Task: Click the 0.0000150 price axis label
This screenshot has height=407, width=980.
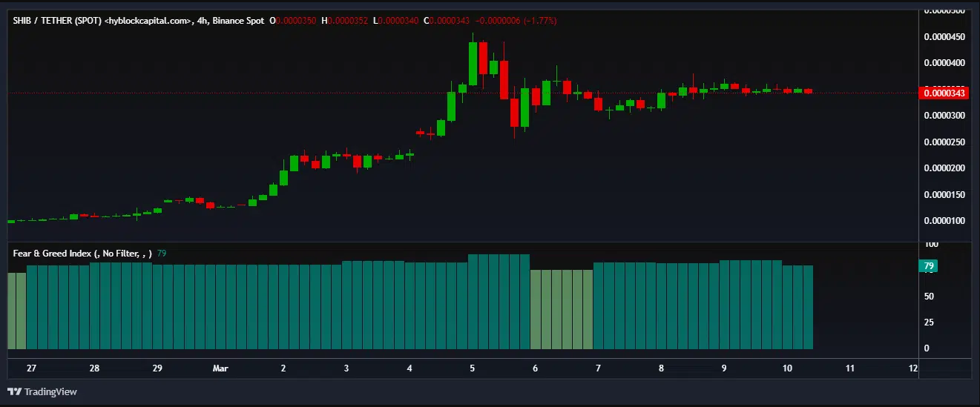Action: [944, 195]
